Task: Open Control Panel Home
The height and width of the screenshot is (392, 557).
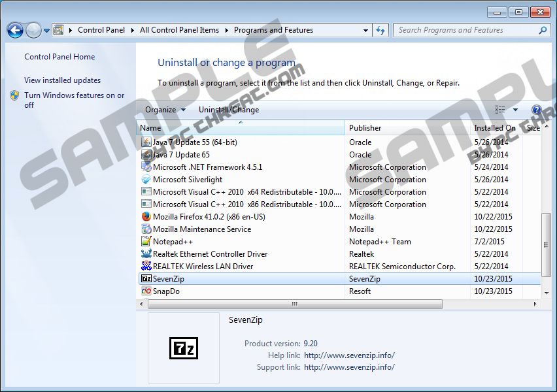Action: (59, 57)
